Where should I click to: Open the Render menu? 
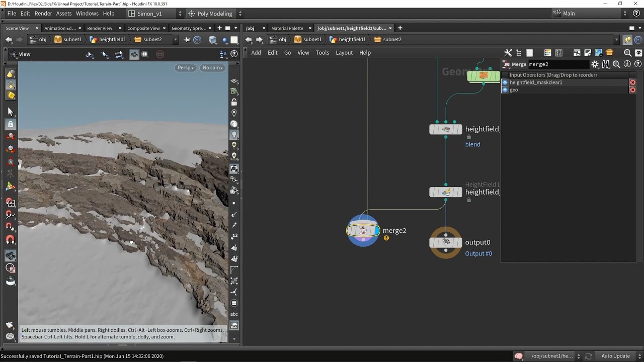43,14
